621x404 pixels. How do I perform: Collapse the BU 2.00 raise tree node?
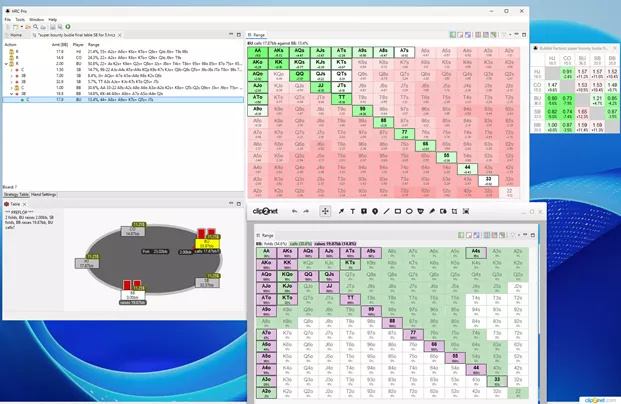[5, 63]
